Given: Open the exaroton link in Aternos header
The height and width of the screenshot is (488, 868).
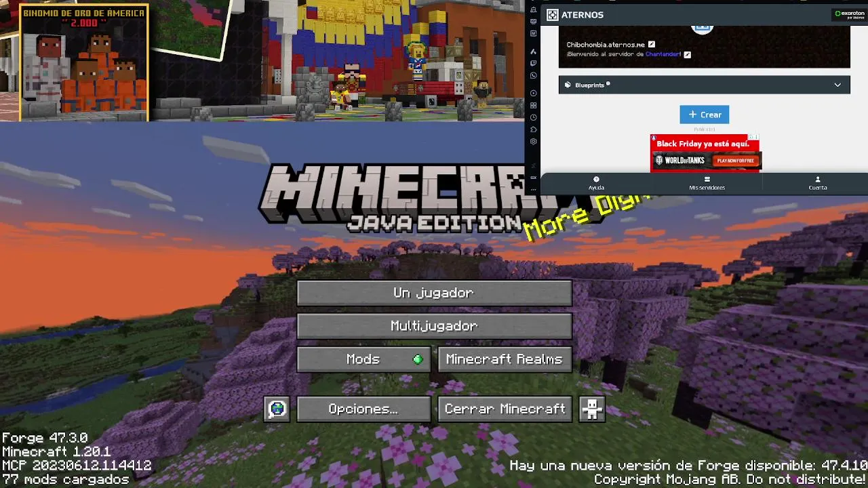Looking at the screenshot, I should pos(850,14).
